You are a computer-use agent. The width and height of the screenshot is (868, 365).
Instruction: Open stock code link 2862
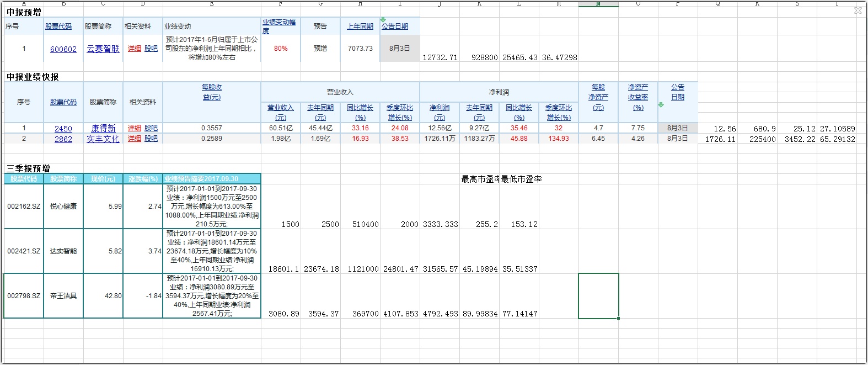[x=63, y=139]
